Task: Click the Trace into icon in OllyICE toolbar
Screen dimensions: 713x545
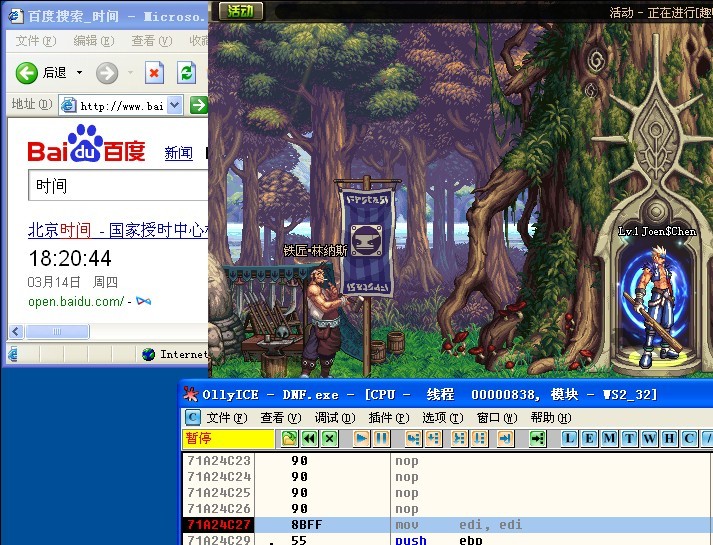Action: click(459, 439)
